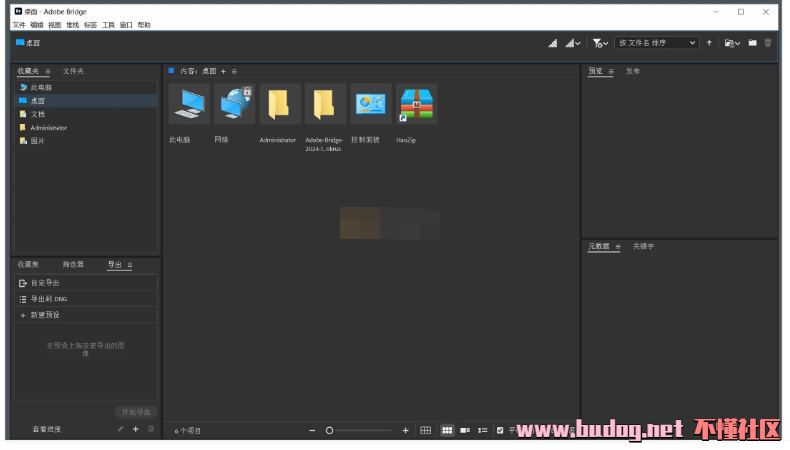Create a new folder with toolbar icon
Viewport: 790px width, 450px height.
tap(752, 43)
